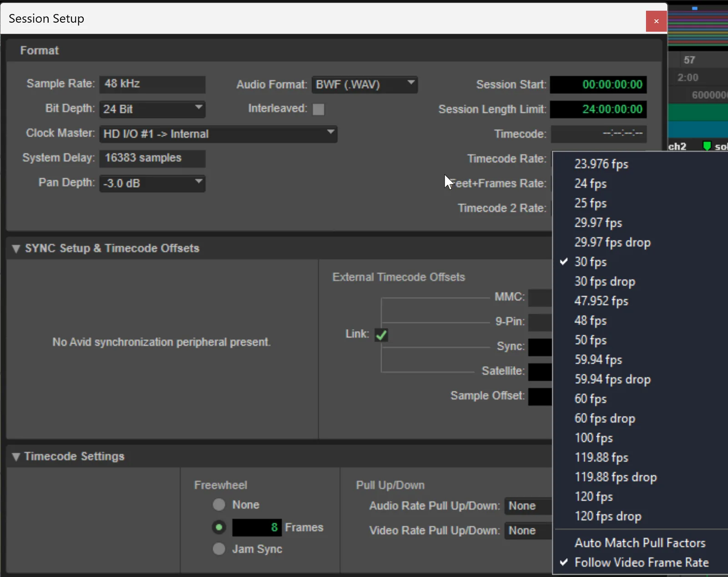Click the Sample Offset field
Viewport: 728px width, 577px height.
540,396
